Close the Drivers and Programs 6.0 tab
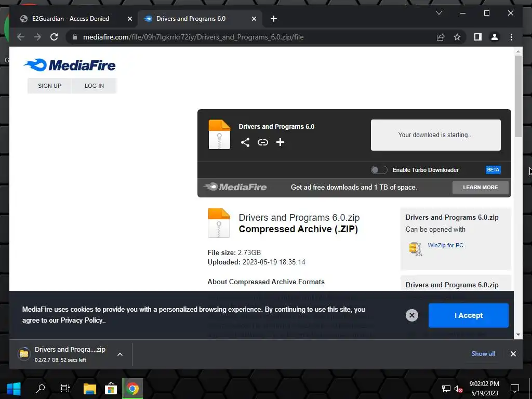 pos(254,19)
